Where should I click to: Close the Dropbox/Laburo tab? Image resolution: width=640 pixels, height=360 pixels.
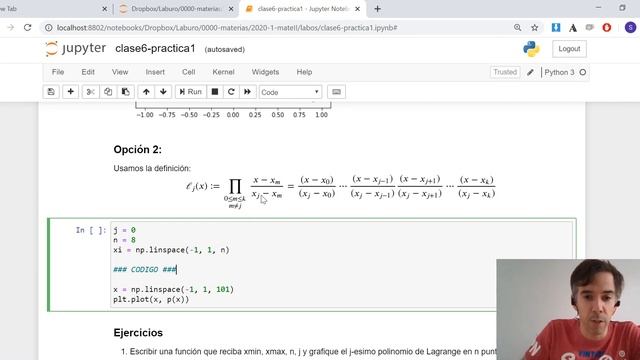pyautogui.click(x=231, y=9)
